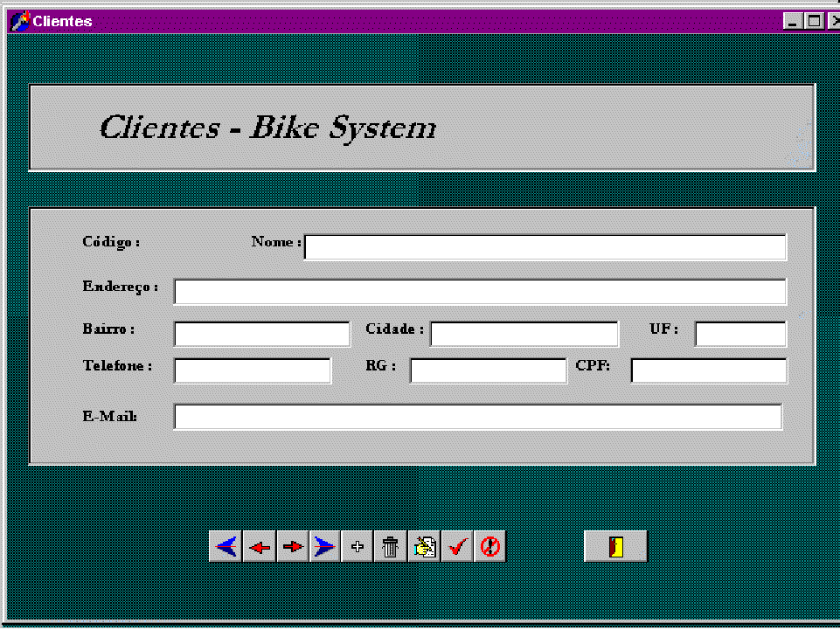Click the Telefone input box
Viewport: 840px width, 630px height.
253,370
